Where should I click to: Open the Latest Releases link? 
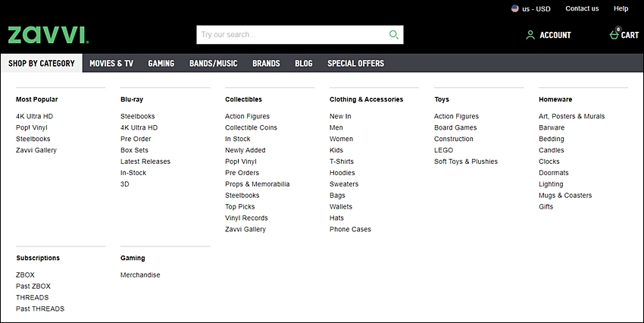[x=145, y=161]
